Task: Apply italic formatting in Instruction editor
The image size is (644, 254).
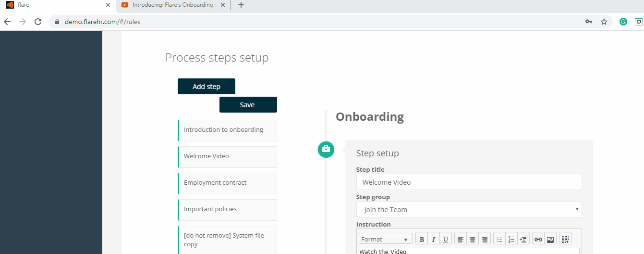Action: tap(434, 239)
